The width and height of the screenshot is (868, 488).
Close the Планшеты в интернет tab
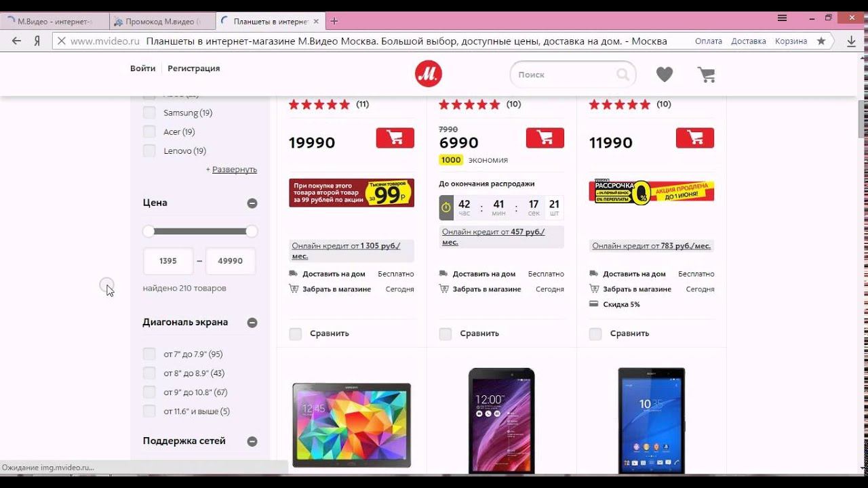click(x=315, y=21)
